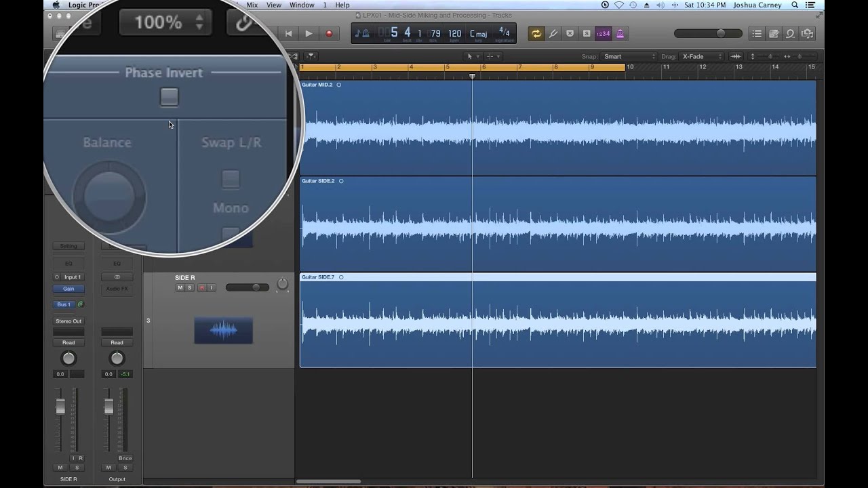Start playback with the Play button

[x=309, y=33]
